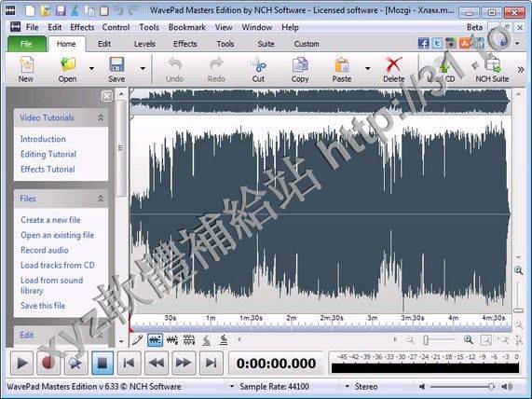This screenshot has width=532, height=399.
Task: Collapse the Files panel section
Action: 101,199
